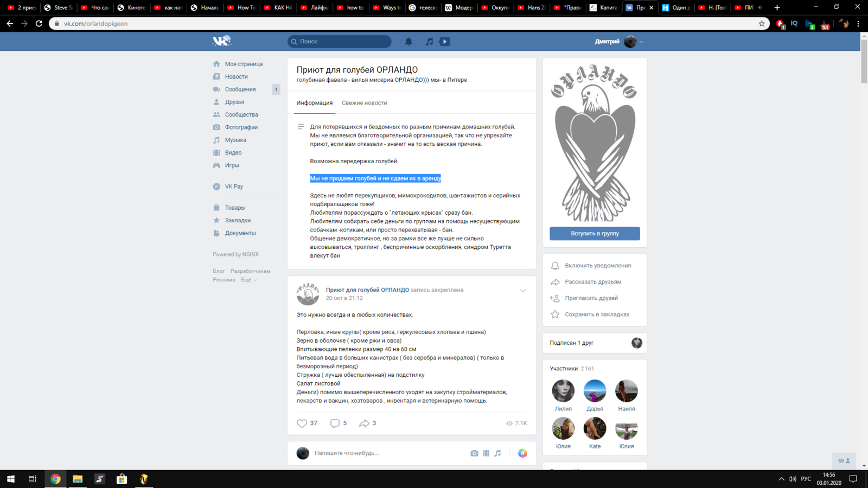Share the pinned post via arrow icon

coord(364,423)
